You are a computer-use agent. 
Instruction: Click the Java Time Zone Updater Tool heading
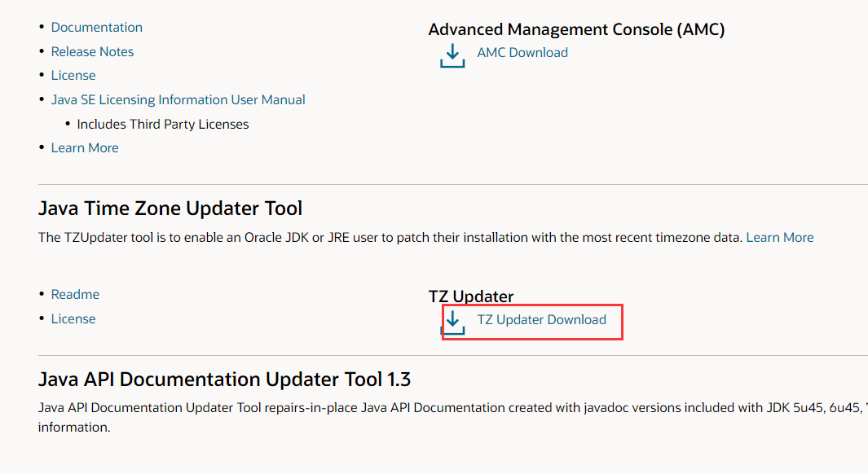170,208
